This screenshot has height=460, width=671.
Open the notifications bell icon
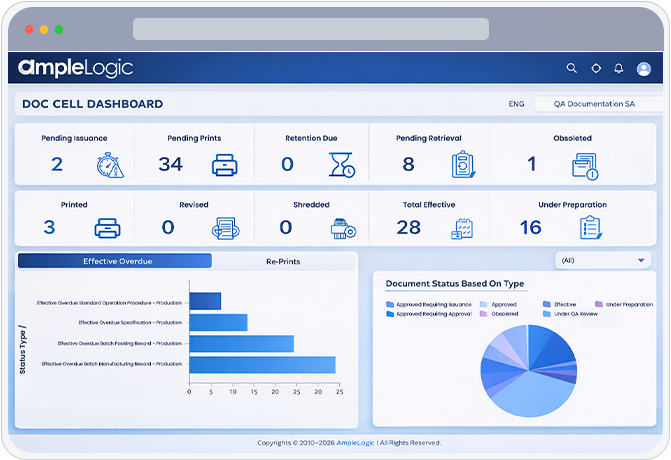(x=619, y=68)
